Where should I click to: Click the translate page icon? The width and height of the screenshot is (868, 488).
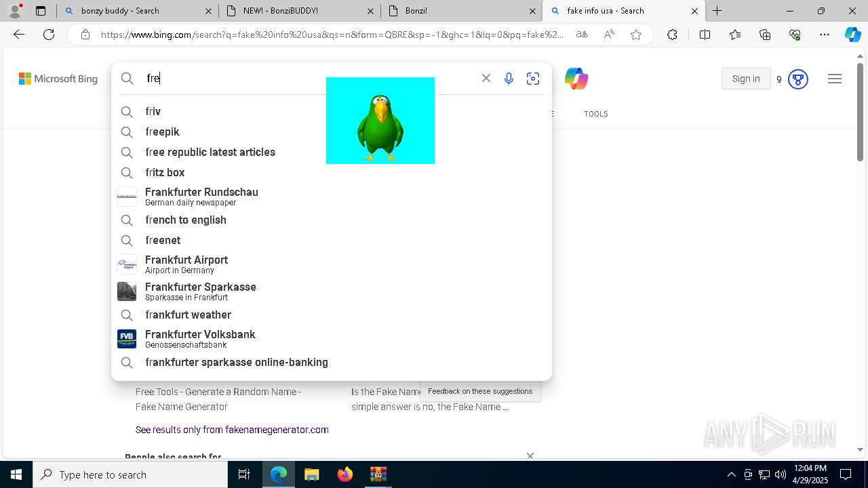[x=582, y=35]
